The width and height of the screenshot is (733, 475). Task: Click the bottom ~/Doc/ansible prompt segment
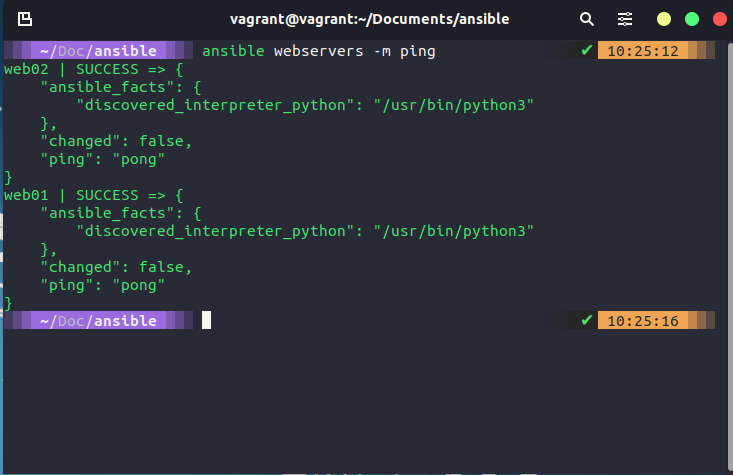pyautogui.click(x=98, y=321)
